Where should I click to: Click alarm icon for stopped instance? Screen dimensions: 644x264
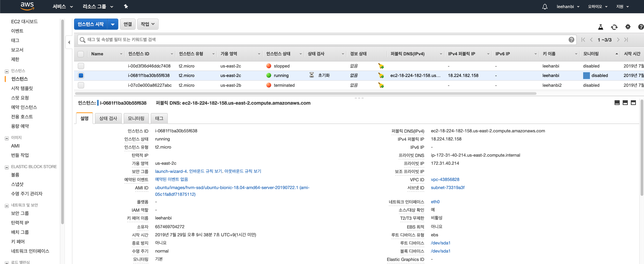(x=381, y=66)
